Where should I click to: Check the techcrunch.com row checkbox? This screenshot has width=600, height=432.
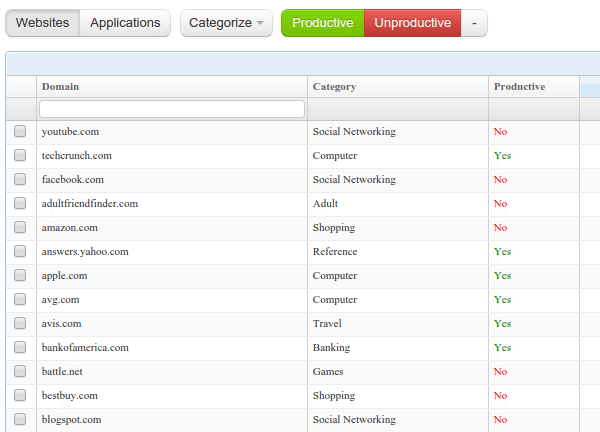[x=20, y=155]
